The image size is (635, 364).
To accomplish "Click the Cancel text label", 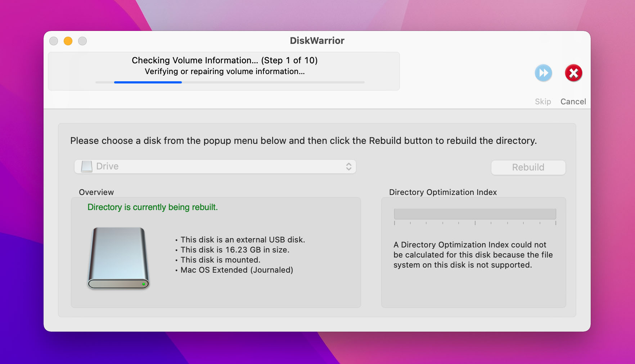I will click(x=573, y=101).
